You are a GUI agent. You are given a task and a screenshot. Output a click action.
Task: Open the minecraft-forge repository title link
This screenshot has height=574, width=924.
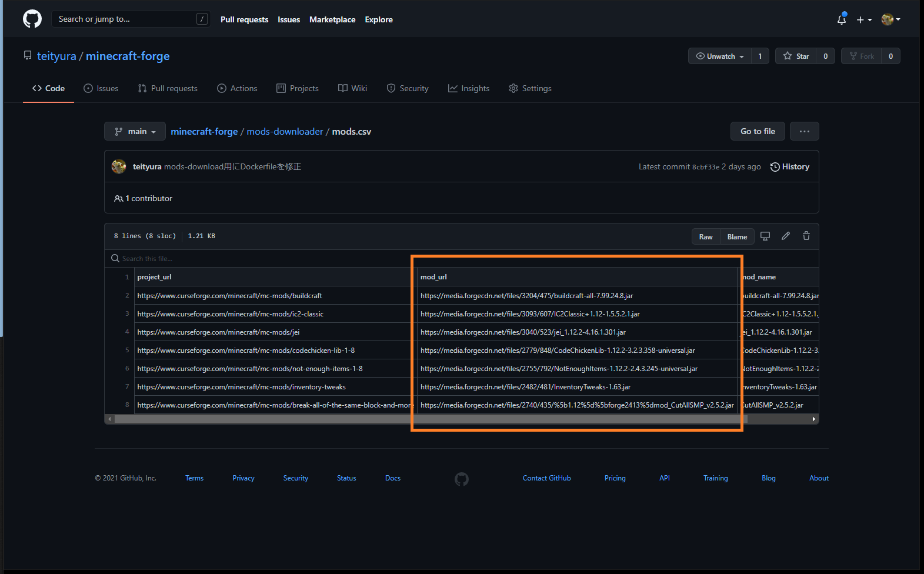[x=128, y=56]
